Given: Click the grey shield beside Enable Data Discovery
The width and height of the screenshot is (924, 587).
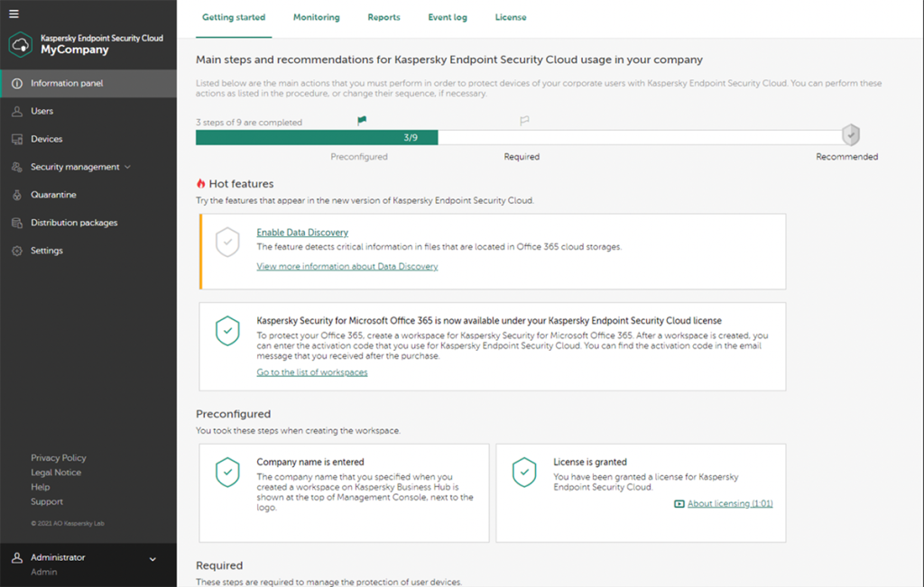Looking at the screenshot, I should click(227, 243).
